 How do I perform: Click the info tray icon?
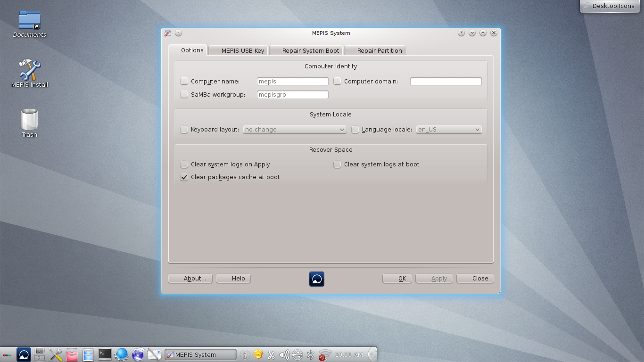click(x=245, y=355)
